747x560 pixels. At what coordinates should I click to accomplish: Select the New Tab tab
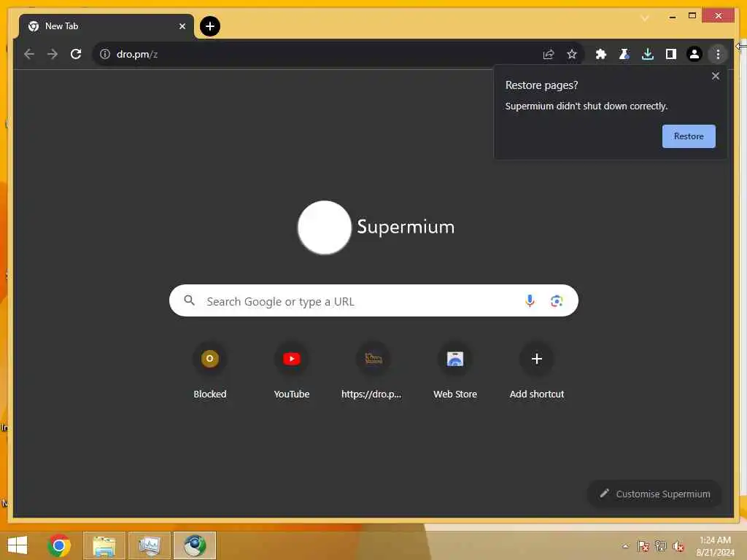point(107,26)
